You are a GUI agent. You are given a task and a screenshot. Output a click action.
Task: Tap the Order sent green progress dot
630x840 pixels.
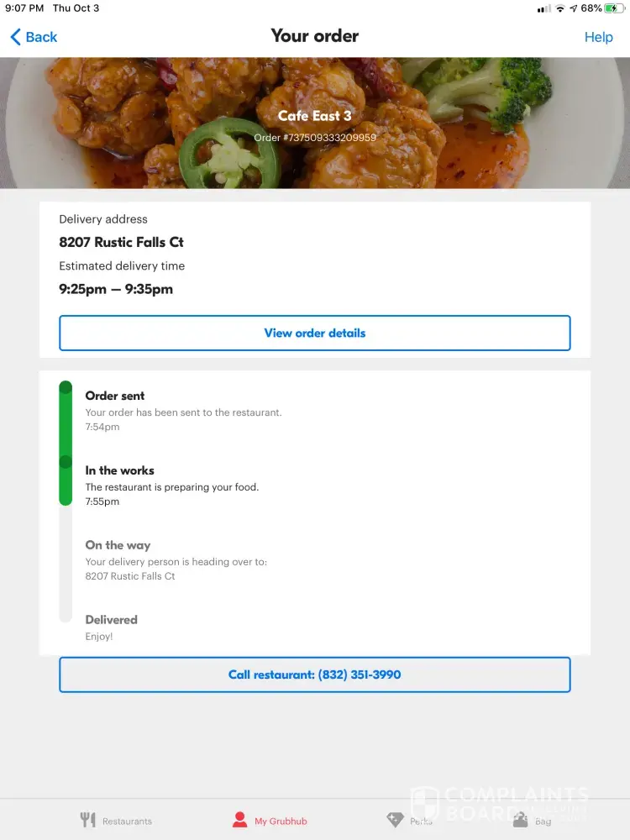66,388
